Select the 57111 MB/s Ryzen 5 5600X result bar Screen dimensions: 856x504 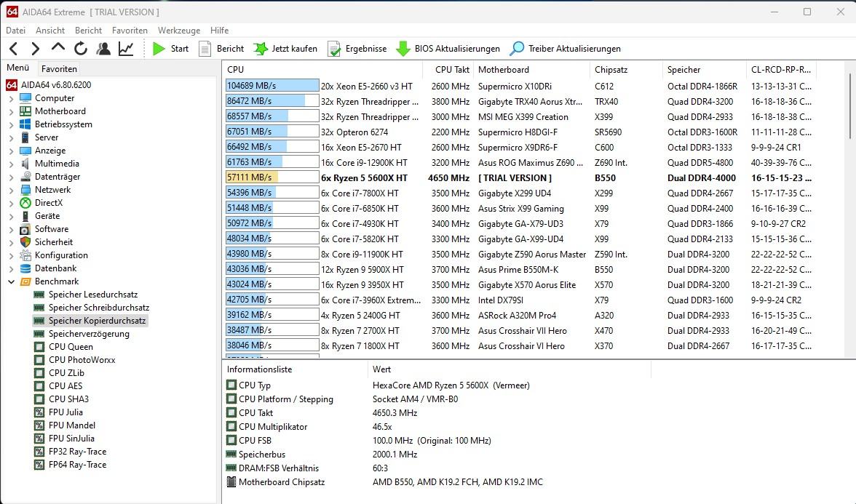pyautogui.click(x=272, y=177)
